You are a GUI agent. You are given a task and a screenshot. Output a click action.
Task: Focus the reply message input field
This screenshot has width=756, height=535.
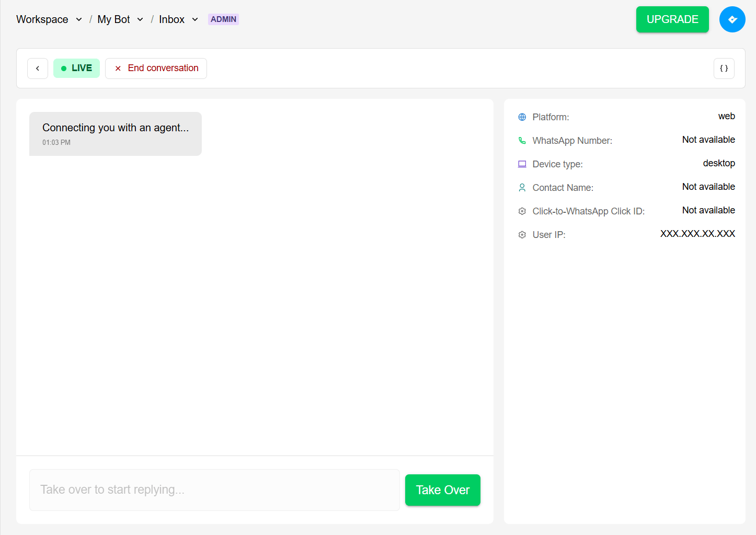(214, 490)
